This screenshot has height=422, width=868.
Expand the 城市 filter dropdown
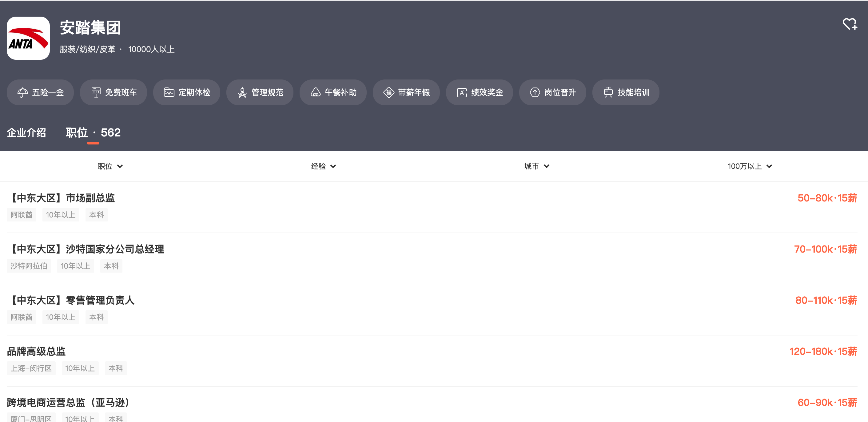[536, 166]
